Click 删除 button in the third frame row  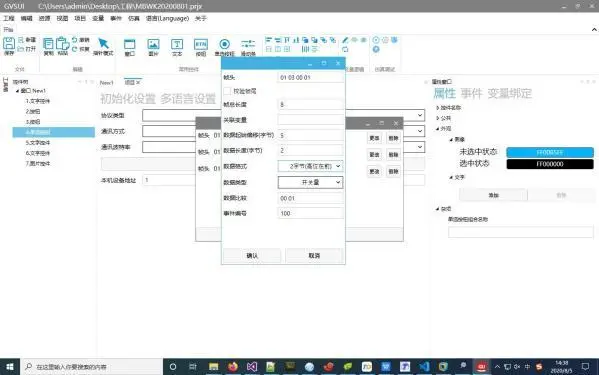[x=393, y=171]
